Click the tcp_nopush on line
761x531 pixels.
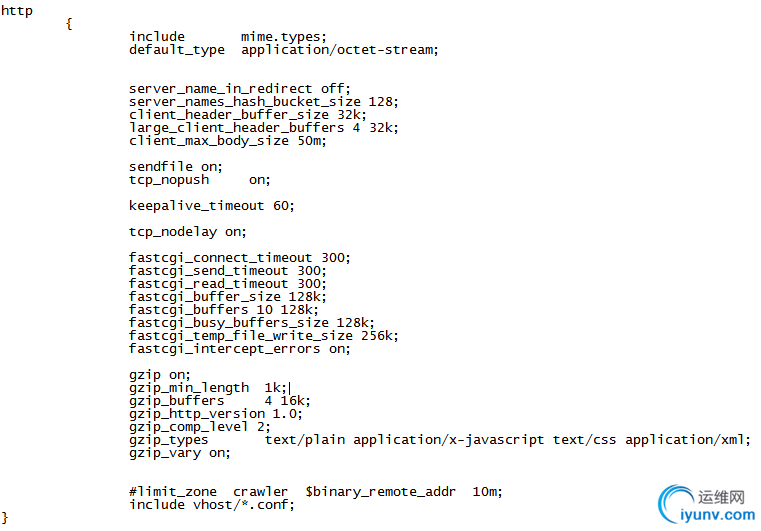[x=199, y=179]
